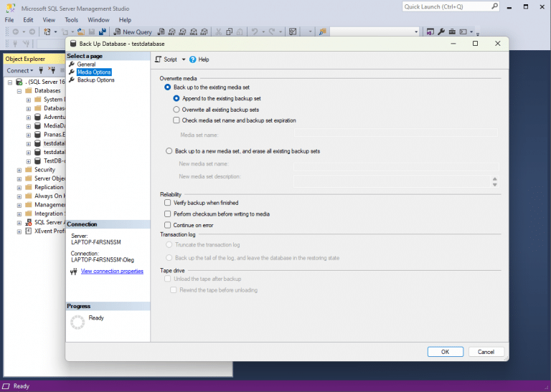Expand the SQL Server Agent node
551x392 pixels.
click(19, 222)
